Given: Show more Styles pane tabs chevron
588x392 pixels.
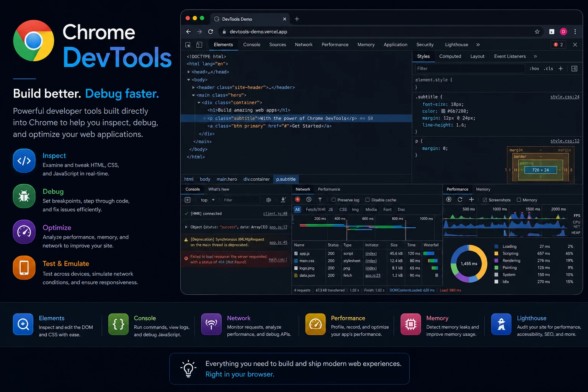Looking at the screenshot, I should (535, 56).
